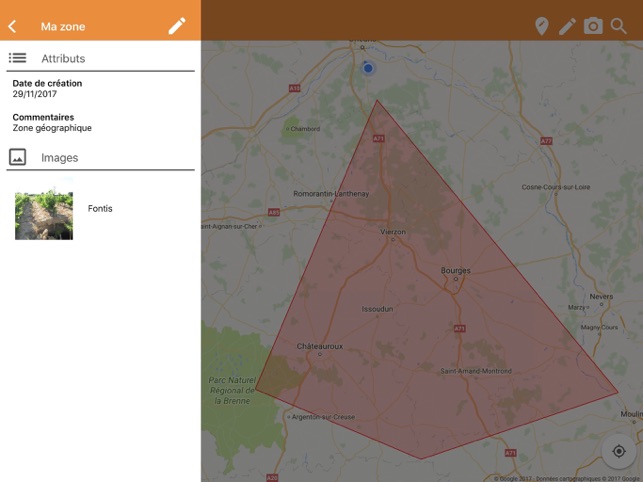This screenshot has height=482, width=643.
Task: Tap the Images section header
Action: click(x=59, y=158)
